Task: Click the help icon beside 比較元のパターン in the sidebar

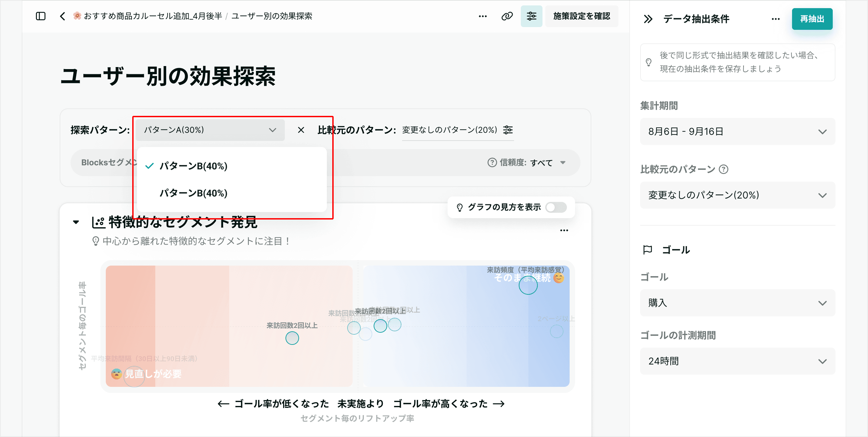Action: 723,169
